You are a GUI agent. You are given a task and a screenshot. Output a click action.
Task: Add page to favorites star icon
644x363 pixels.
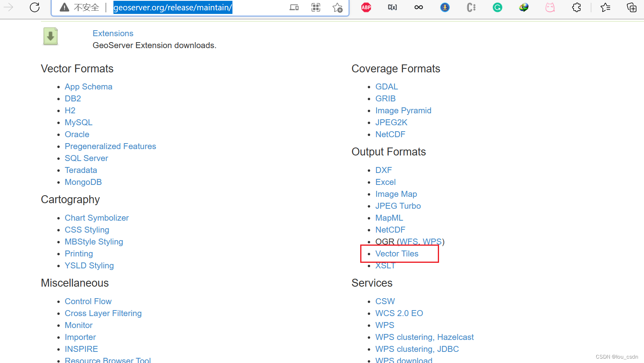(338, 8)
